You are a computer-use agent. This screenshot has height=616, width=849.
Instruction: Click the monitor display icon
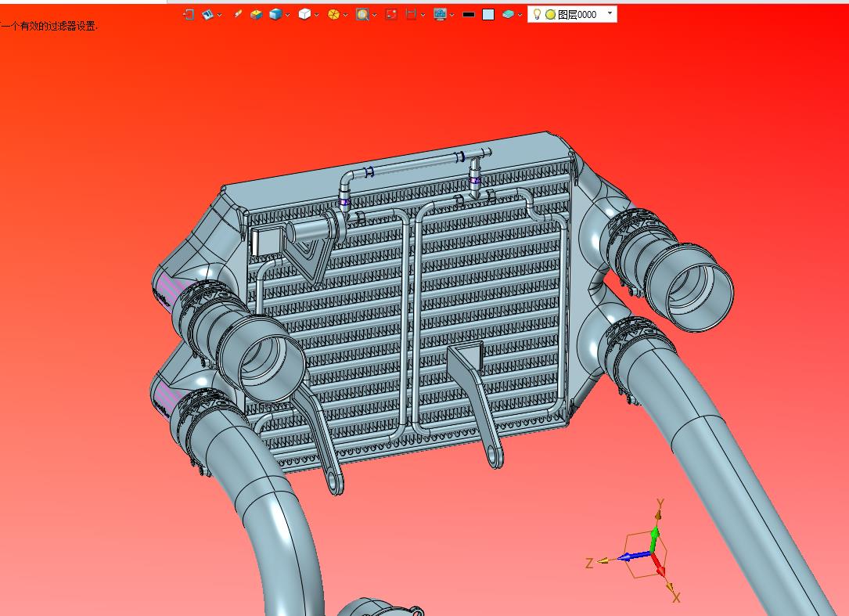coord(441,15)
